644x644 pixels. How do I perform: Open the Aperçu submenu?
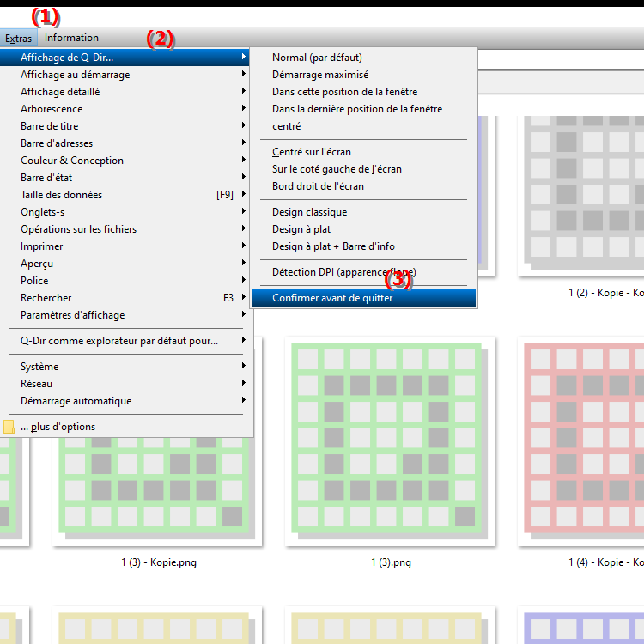pos(125,264)
